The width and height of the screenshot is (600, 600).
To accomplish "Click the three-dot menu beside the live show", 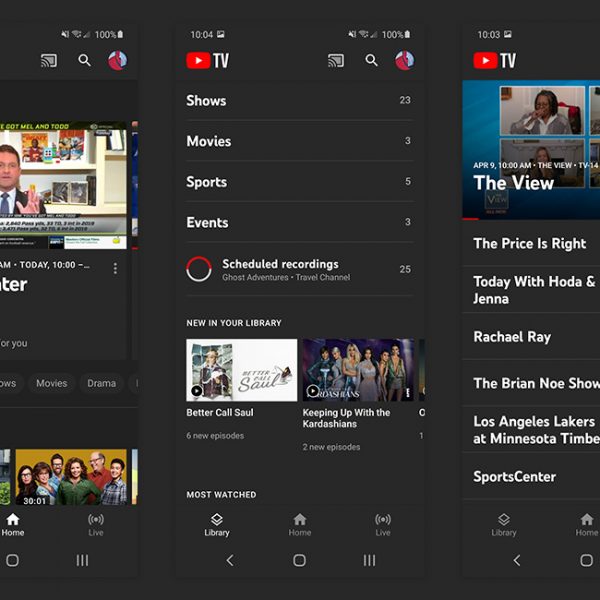I will tap(115, 268).
